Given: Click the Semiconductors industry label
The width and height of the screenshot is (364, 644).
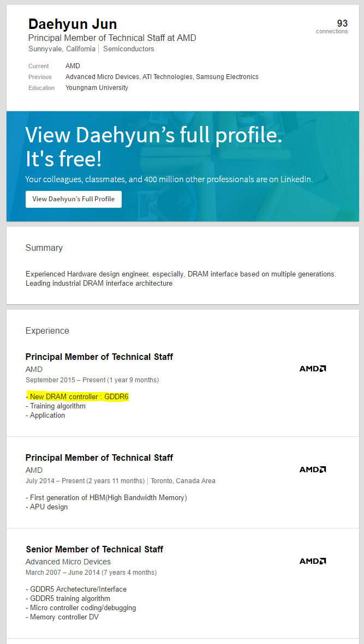Looking at the screenshot, I should 128,49.
